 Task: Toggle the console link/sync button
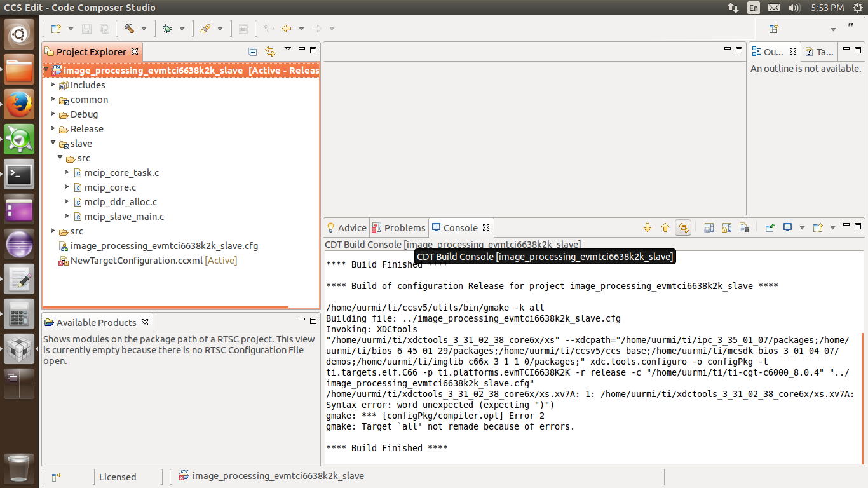683,227
